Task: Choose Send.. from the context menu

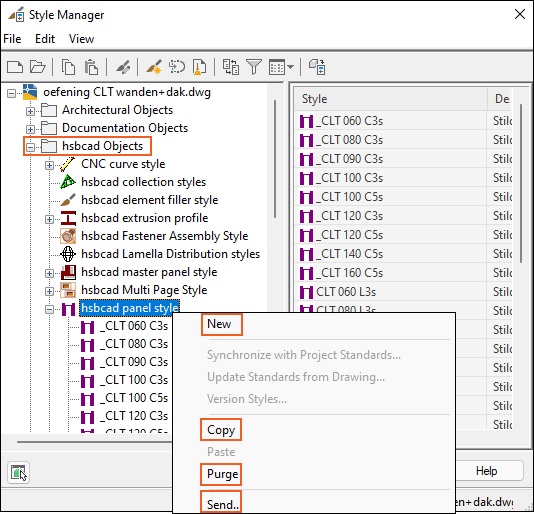Action: coord(223,504)
